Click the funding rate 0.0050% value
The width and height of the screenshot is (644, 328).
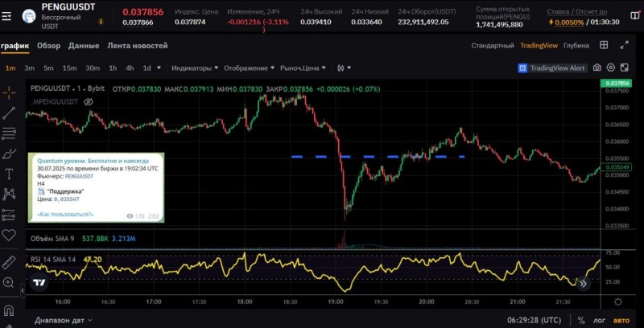570,23
